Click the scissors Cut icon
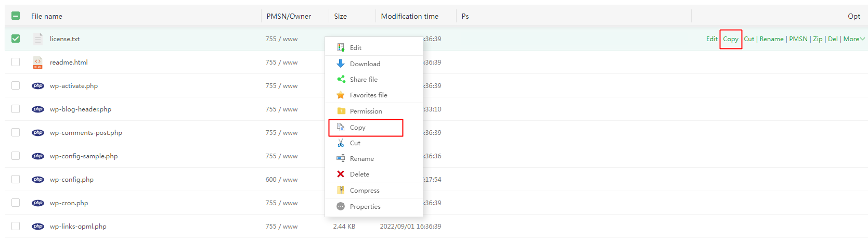This screenshot has width=868, height=238. [341, 143]
